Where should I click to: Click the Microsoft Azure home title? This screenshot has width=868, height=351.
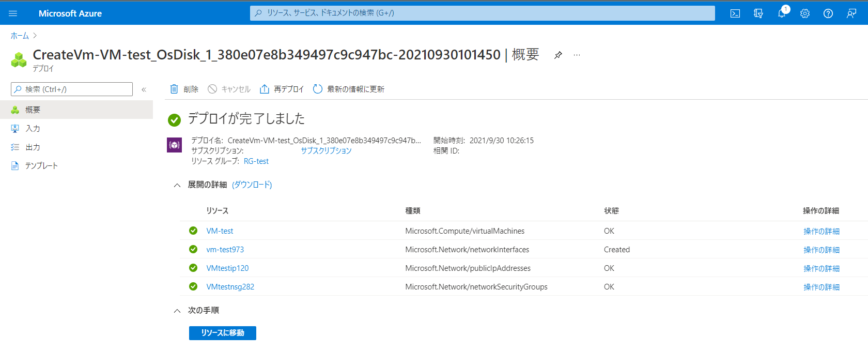click(x=70, y=13)
